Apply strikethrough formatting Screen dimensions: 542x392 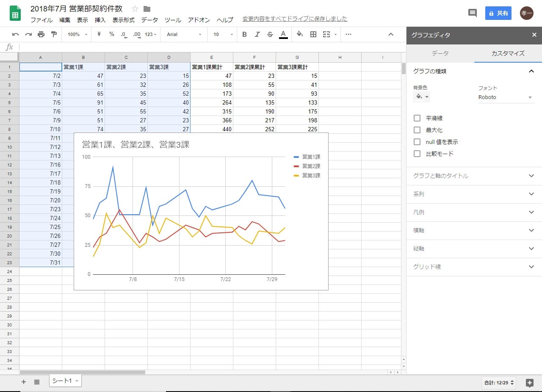270,34
